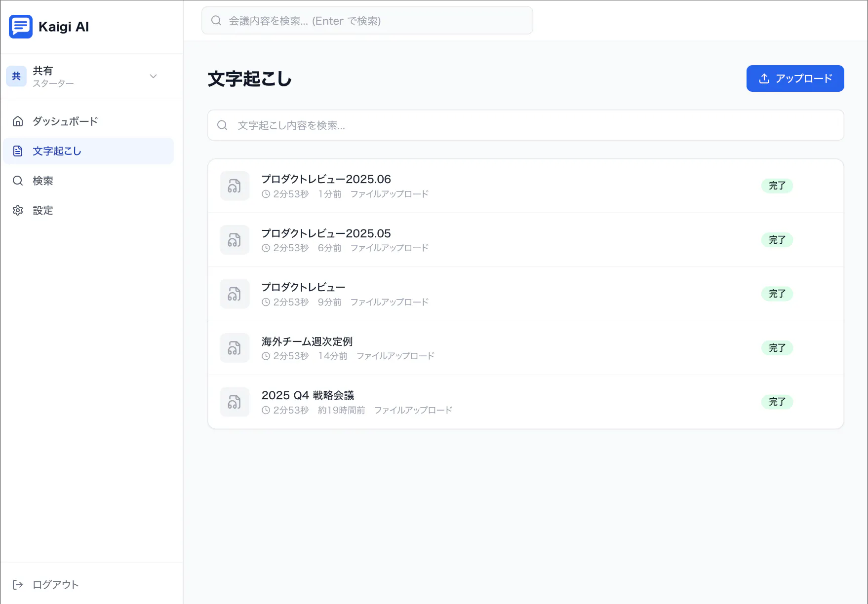This screenshot has width=868, height=604.
Task: Click the Kaigi AI logo icon
Action: [x=21, y=27]
